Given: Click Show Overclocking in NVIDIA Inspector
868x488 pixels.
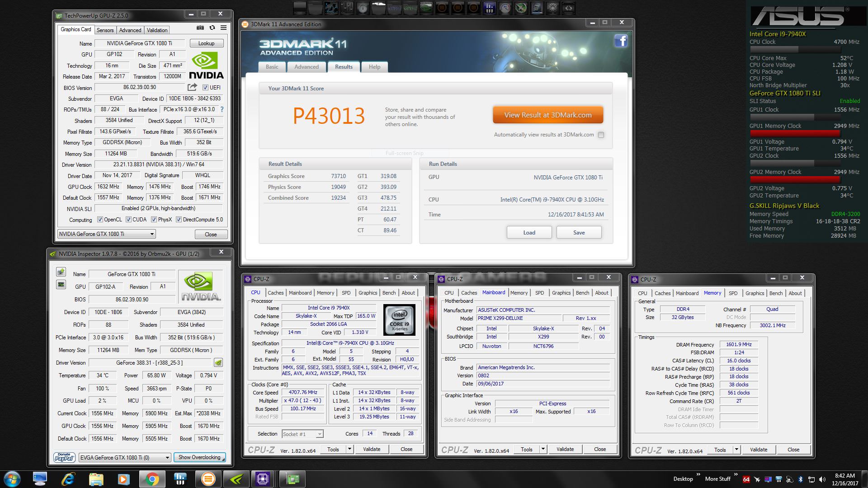Looking at the screenshot, I should pos(199,457).
